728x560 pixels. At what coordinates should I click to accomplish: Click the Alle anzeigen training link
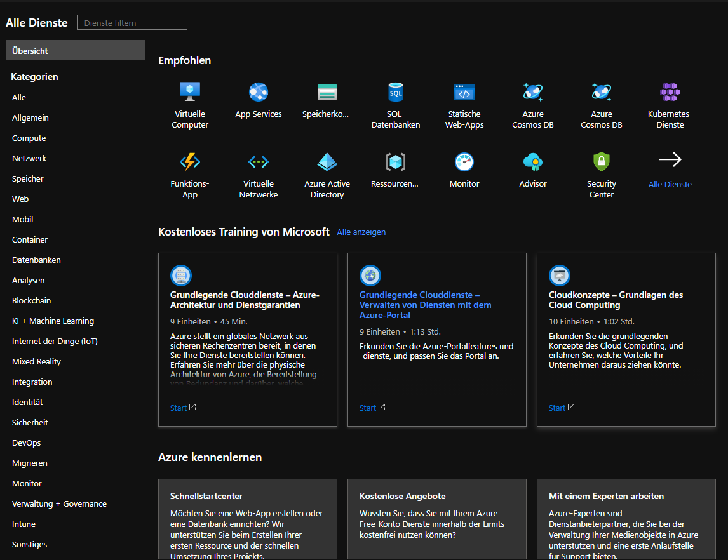pyautogui.click(x=361, y=232)
